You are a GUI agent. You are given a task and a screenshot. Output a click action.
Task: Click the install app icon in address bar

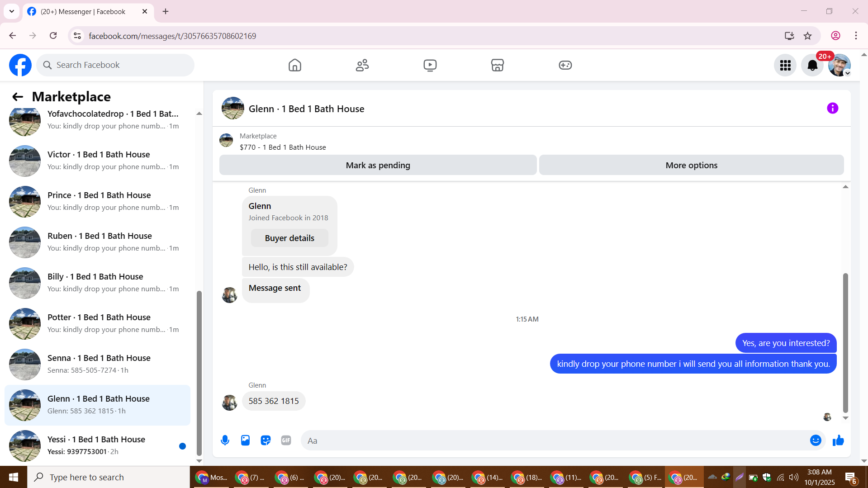[x=789, y=36]
